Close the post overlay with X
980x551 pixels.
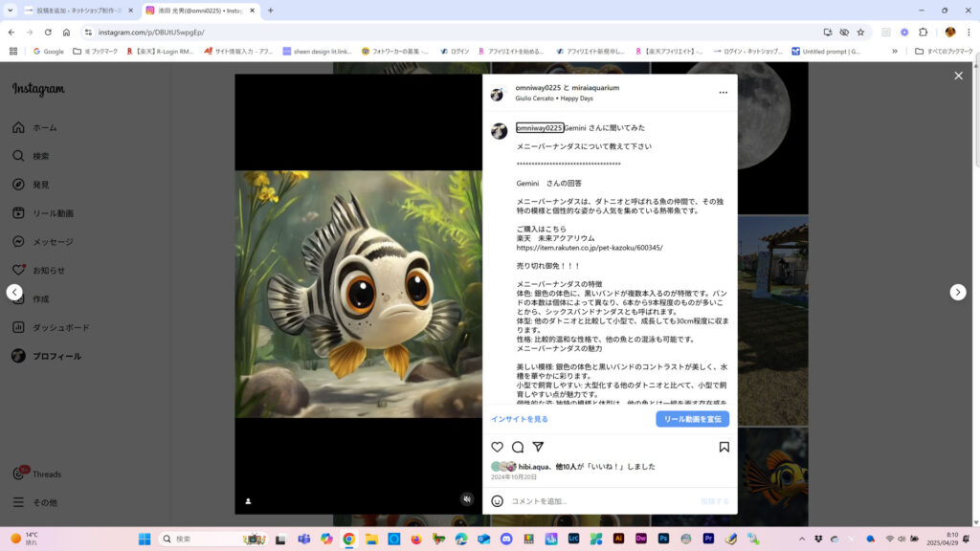click(x=958, y=76)
